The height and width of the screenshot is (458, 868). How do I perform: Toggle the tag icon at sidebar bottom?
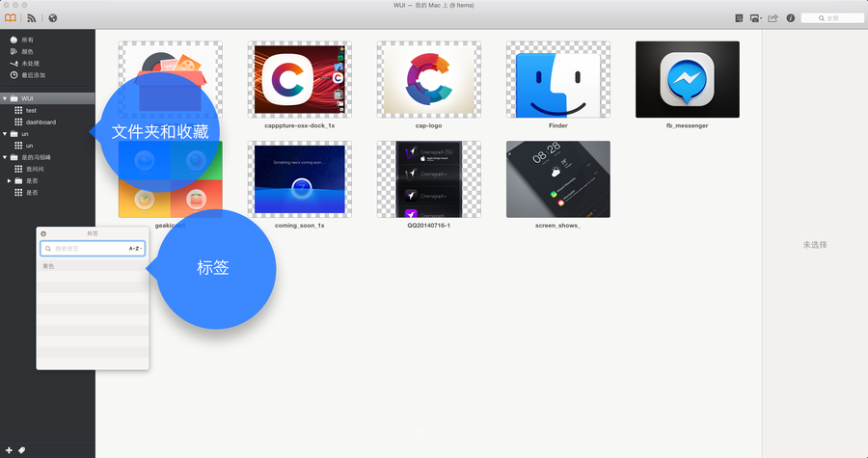point(21,450)
